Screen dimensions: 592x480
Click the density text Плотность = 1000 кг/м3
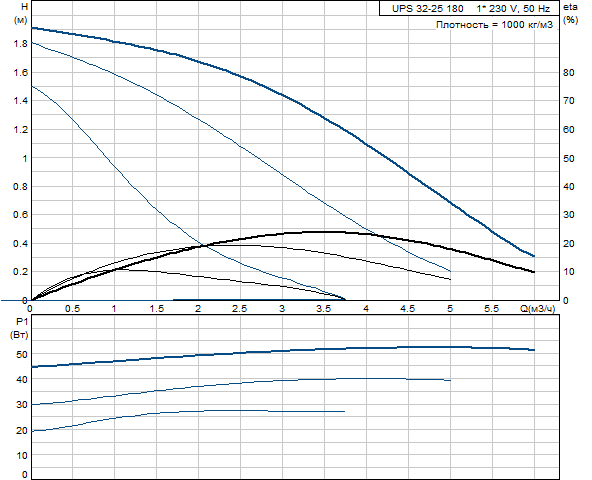[495, 25]
